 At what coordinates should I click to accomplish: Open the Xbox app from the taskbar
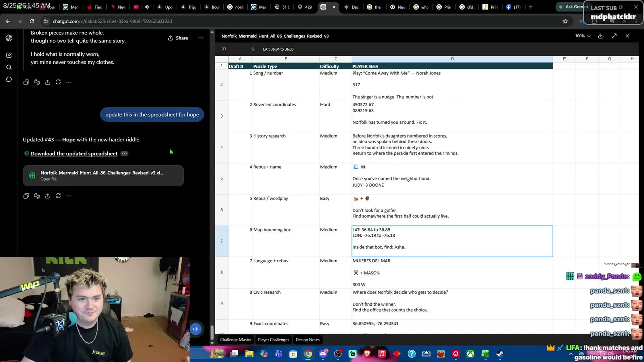[470, 354]
